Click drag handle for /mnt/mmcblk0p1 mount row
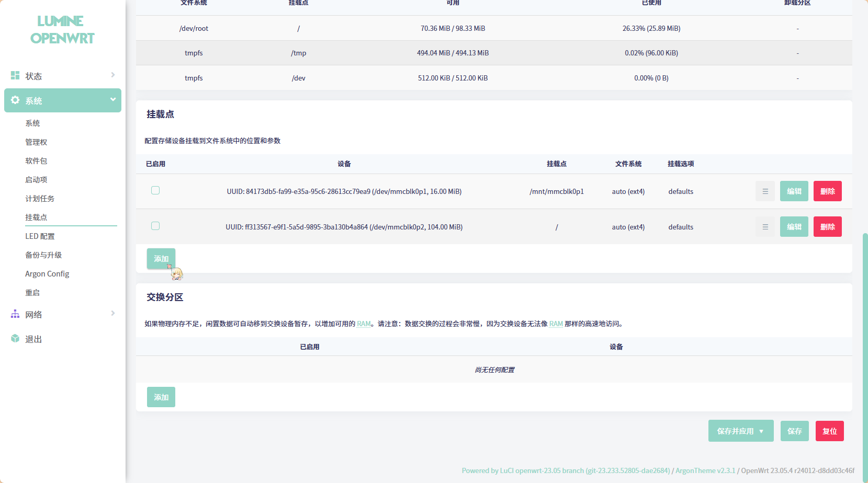The width and height of the screenshot is (868, 483). [x=765, y=191]
